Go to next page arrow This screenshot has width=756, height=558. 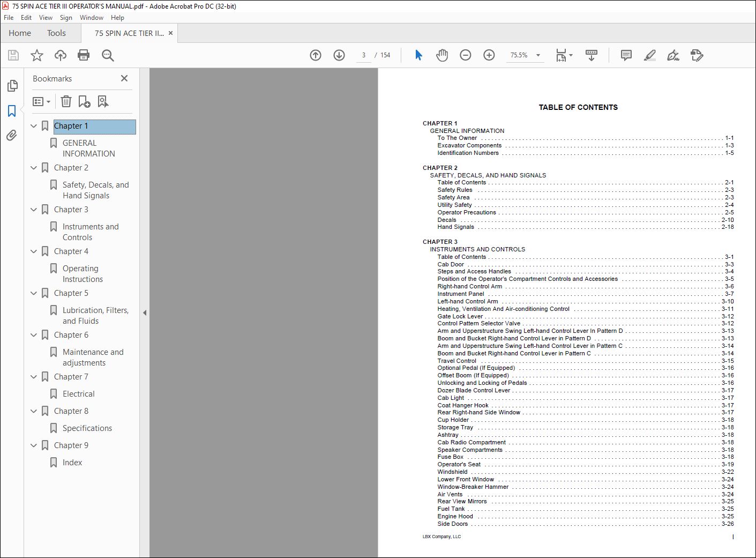339,55
